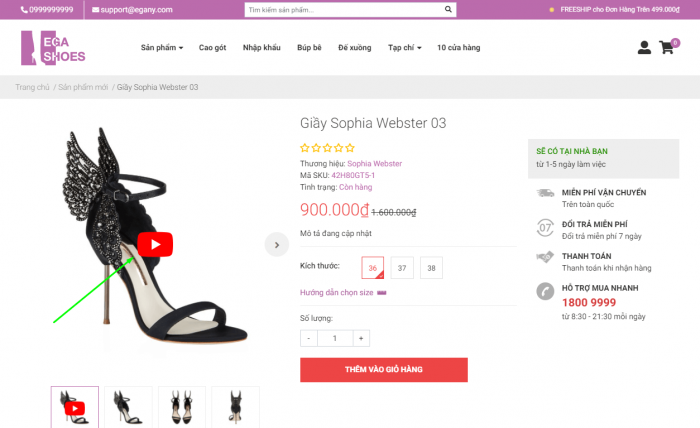Select size 38
The width and height of the screenshot is (700, 428).
[x=431, y=268]
